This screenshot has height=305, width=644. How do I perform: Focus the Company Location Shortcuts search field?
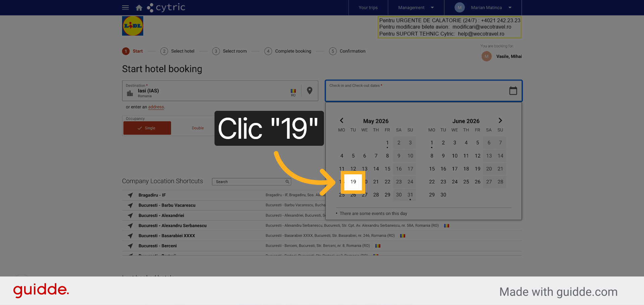click(x=251, y=182)
